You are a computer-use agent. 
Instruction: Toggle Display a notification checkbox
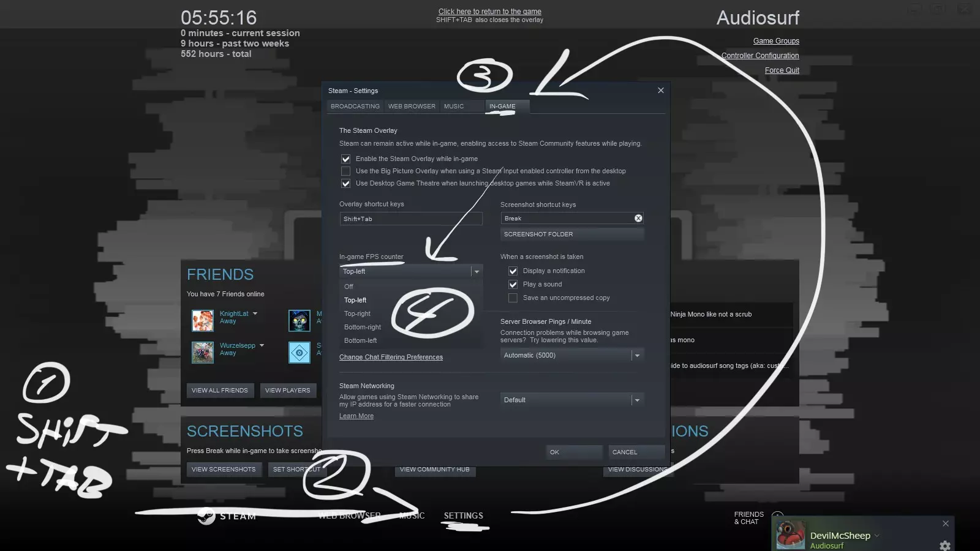coord(513,271)
